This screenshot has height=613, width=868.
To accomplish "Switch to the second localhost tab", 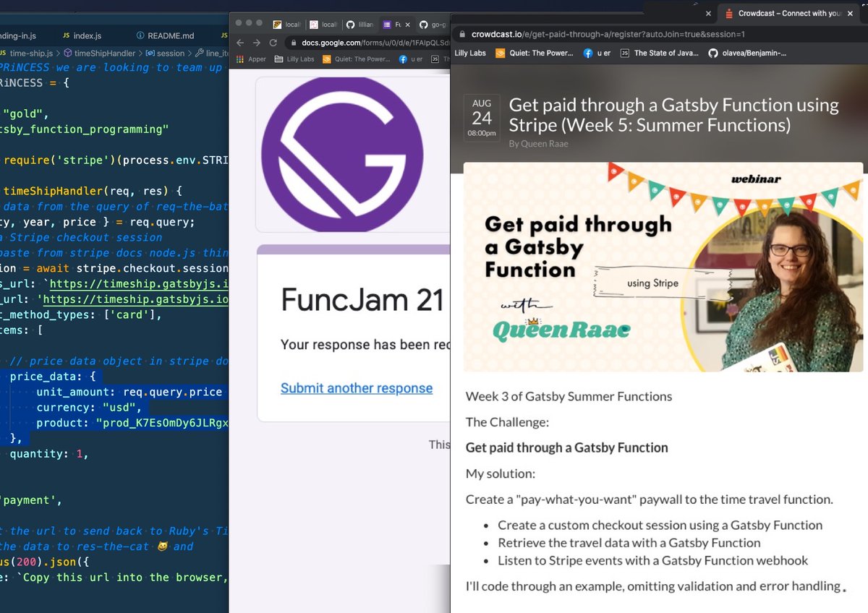I will pyautogui.click(x=323, y=24).
